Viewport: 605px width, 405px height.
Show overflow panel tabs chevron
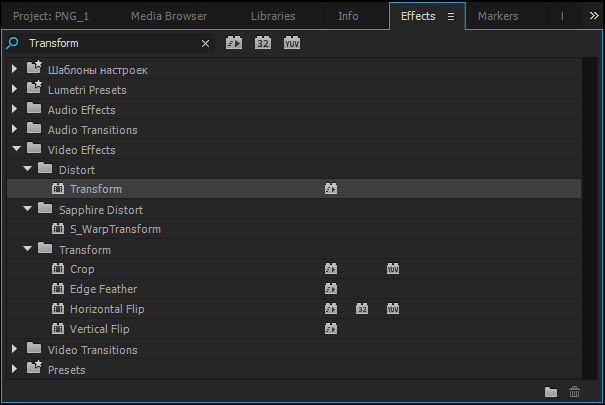(594, 15)
